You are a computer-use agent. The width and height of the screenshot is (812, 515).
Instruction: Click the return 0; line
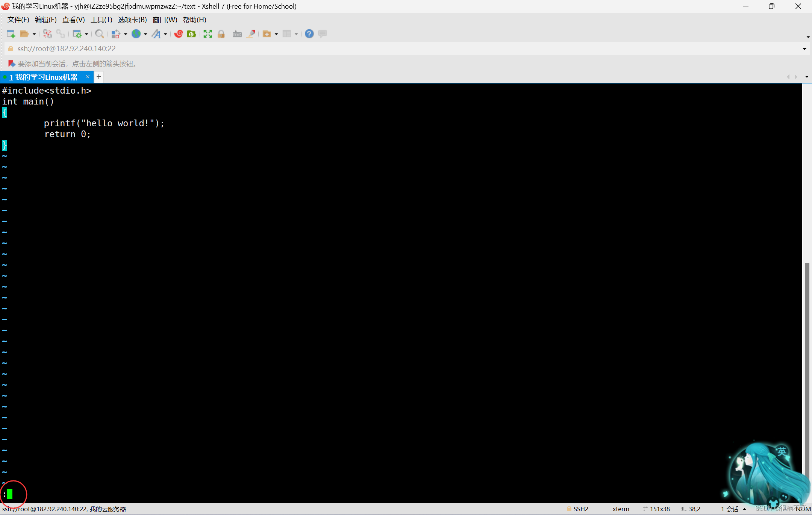click(67, 134)
